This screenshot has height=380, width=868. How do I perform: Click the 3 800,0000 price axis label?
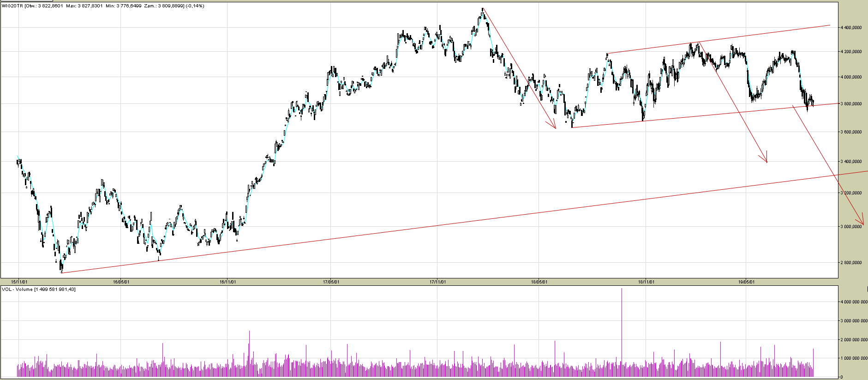tap(851, 104)
